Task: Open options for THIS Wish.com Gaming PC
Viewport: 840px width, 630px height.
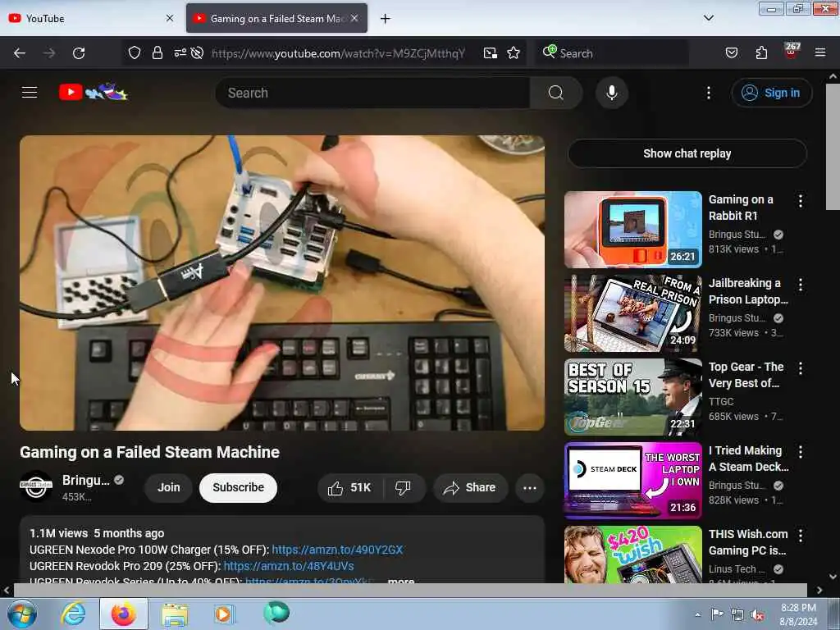Action: point(801,535)
